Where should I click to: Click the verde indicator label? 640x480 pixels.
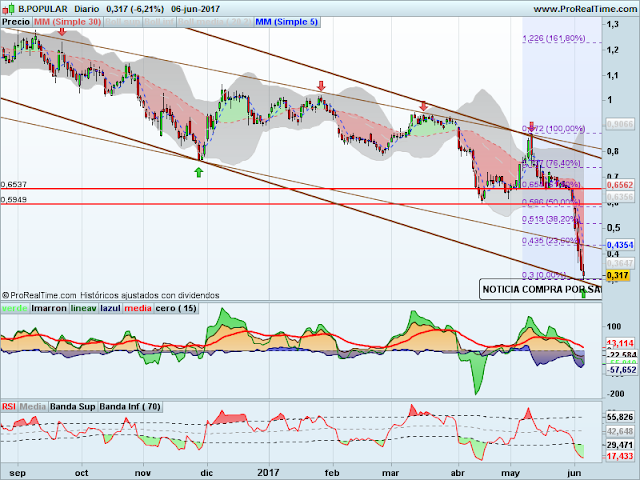15,308
